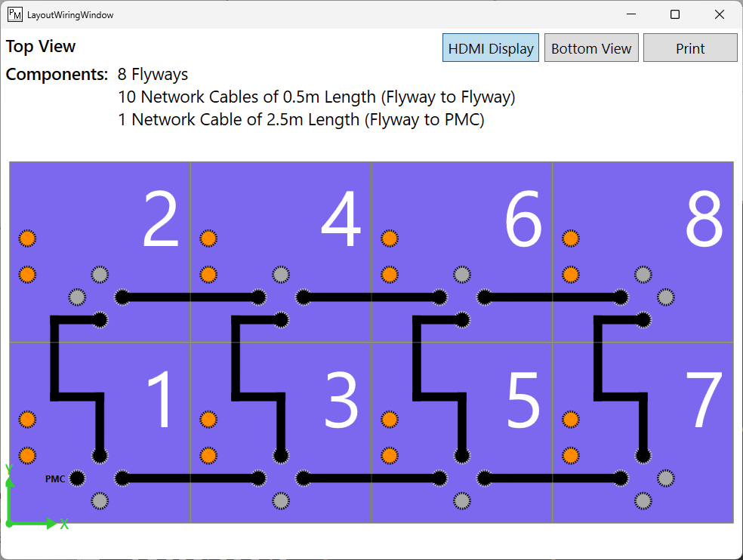Select the PMC connector node
743x560 pixels.
click(77, 478)
